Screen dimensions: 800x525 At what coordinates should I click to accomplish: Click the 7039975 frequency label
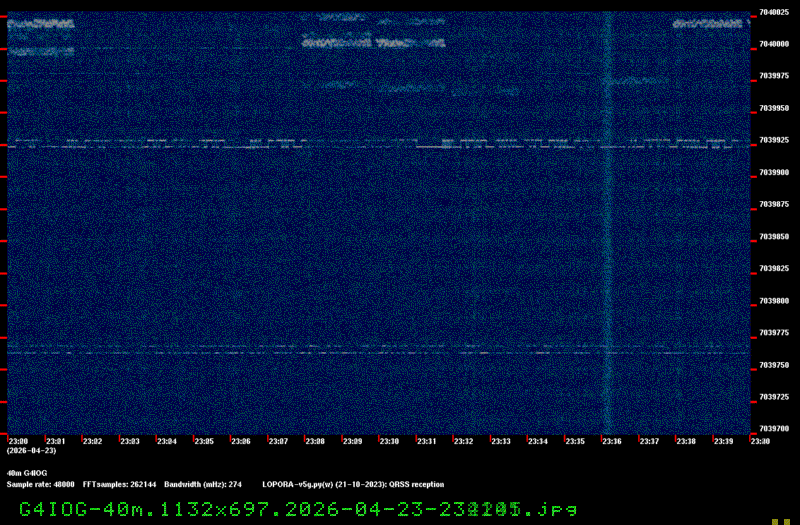(x=773, y=76)
